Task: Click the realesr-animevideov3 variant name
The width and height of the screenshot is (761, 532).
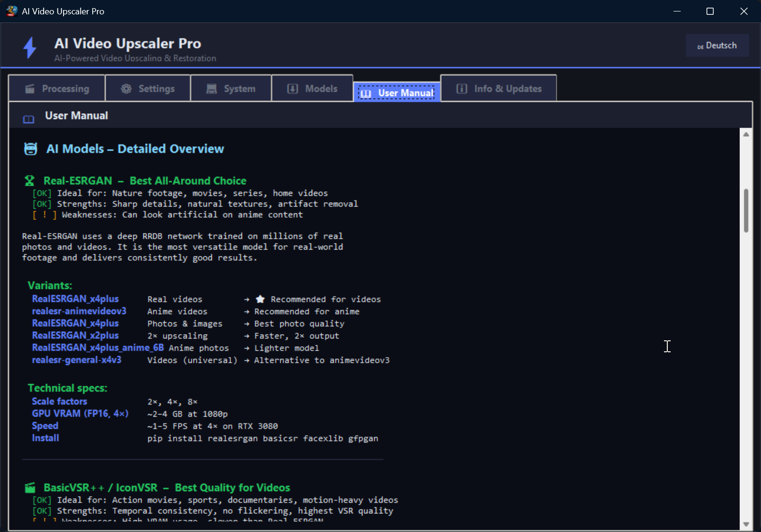Action: click(x=79, y=311)
